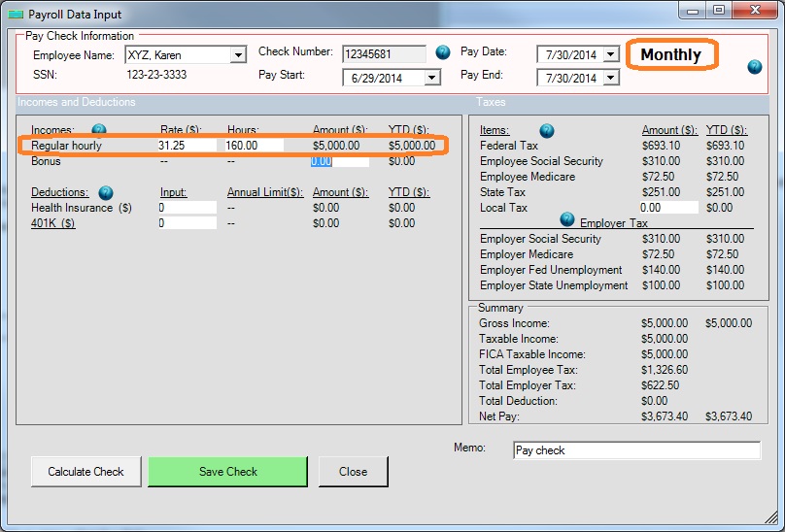Image resolution: width=785 pixels, height=532 pixels.
Task: Click the help icon next to Check Number
Action: coord(443,52)
